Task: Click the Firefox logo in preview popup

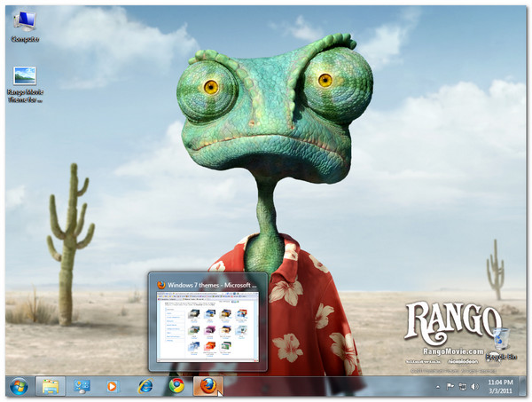Action: click(161, 284)
